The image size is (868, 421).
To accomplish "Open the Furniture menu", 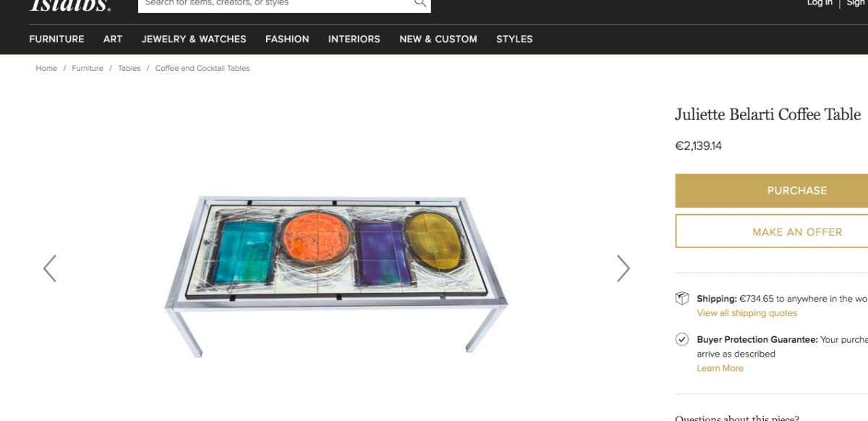I will [56, 39].
